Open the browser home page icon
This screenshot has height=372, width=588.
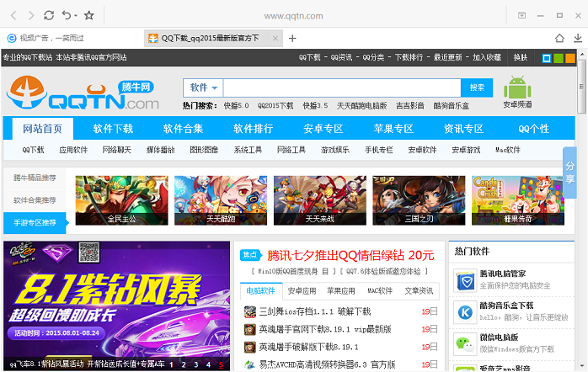point(559,38)
